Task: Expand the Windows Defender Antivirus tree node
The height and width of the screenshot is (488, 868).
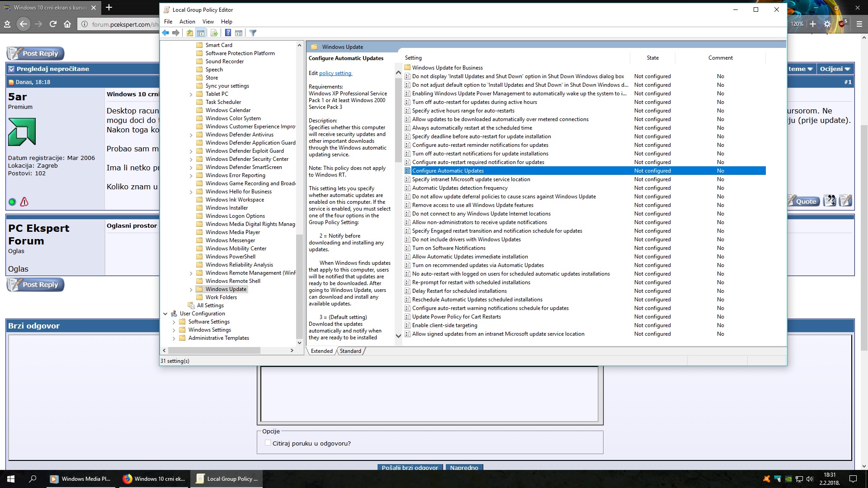Action: click(x=191, y=135)
